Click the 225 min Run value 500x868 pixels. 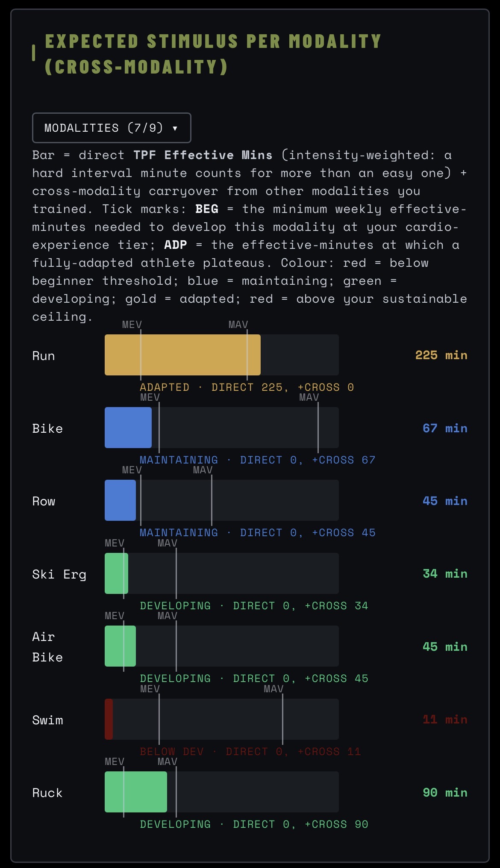point(441,355)
